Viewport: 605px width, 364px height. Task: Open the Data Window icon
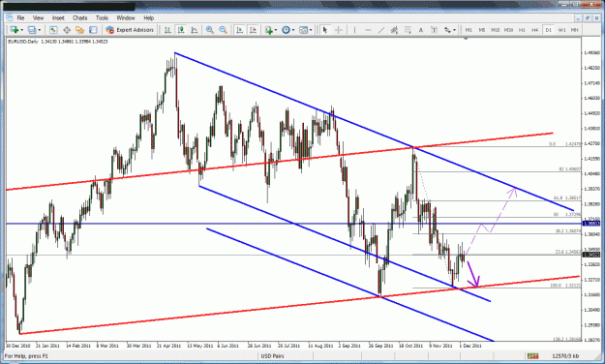click(67, 30)
